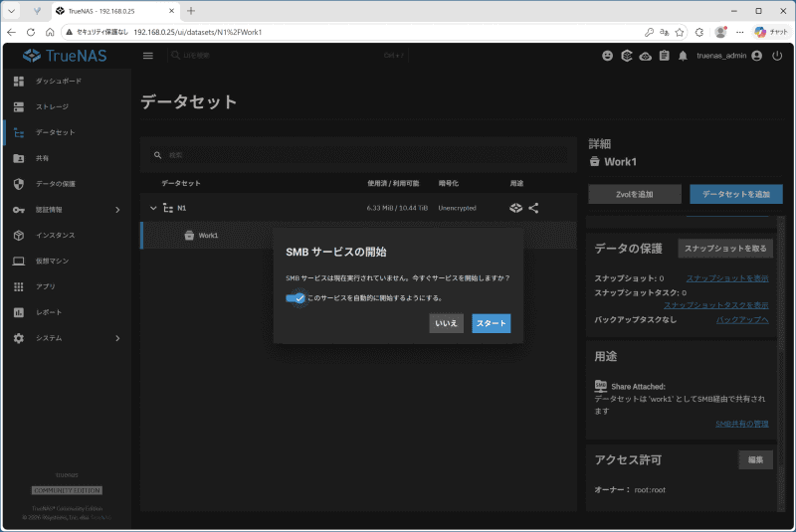Select the TrueNAS browser tab
This screenshot has width=796, height=532.
tap(114, 11)
